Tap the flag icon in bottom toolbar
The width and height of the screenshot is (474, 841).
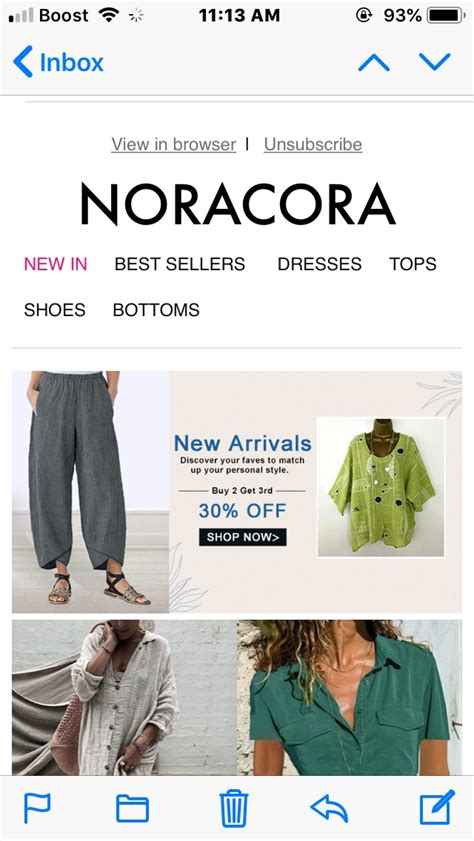pos(37,807)
